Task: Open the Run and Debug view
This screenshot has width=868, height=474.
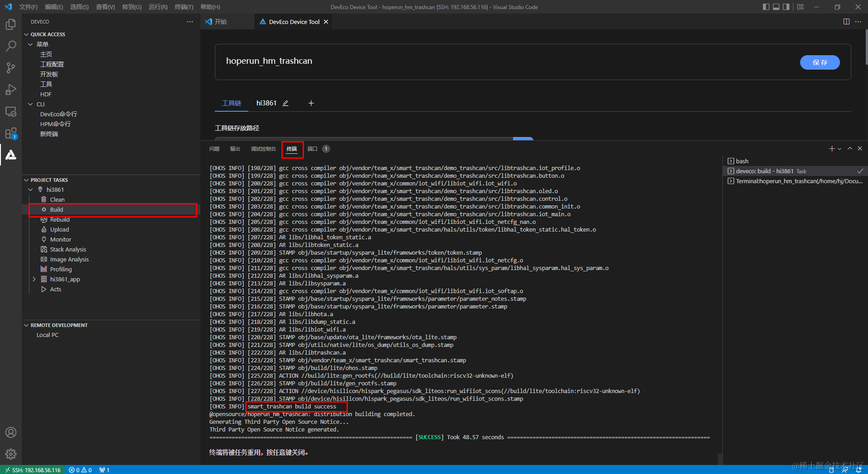Action: coord(11,90)
